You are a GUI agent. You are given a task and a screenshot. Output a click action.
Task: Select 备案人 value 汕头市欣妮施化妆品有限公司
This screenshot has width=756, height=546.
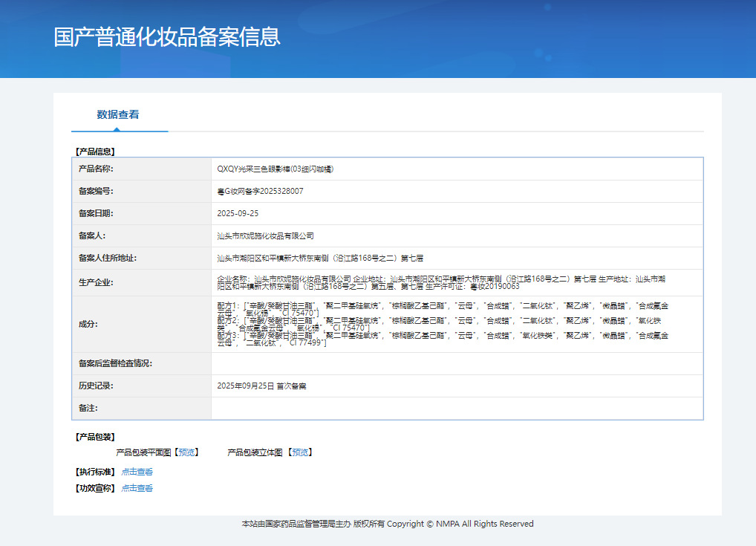(x=266, y=236)
